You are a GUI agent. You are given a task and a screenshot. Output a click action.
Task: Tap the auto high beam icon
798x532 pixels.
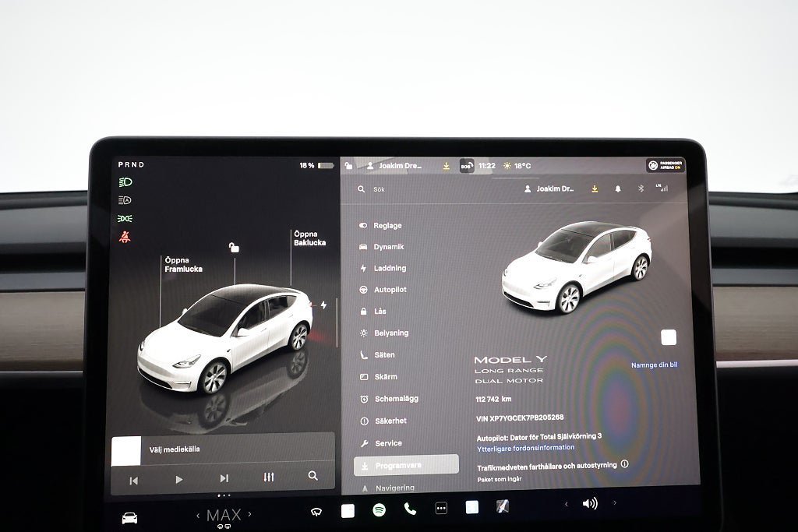[125, 200]
